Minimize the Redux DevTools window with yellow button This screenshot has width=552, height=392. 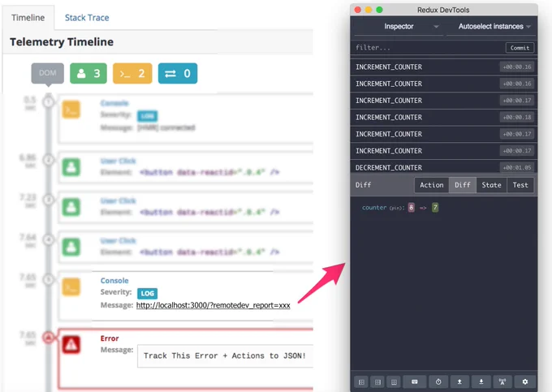tap(369, 10)
